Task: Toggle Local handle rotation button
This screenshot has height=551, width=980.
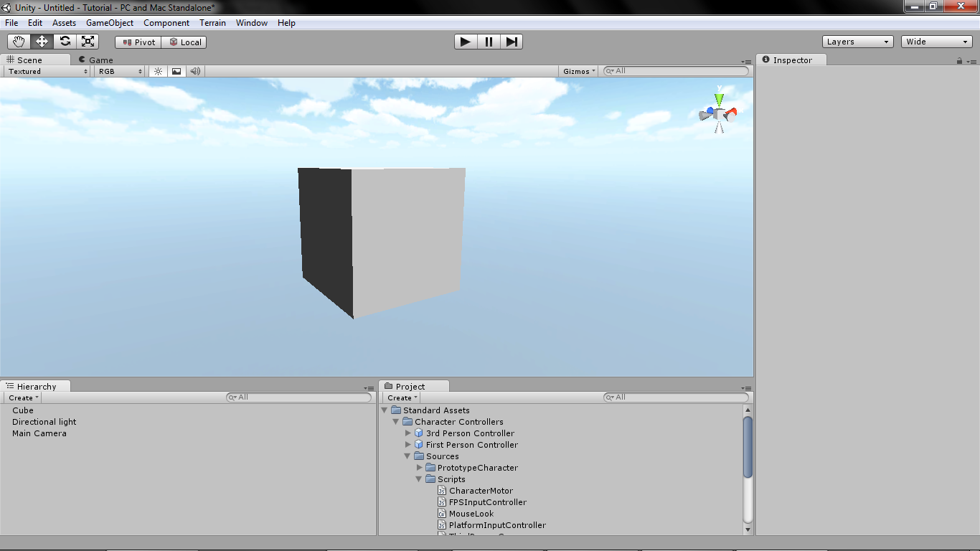Action: click(x=184, y=42)
